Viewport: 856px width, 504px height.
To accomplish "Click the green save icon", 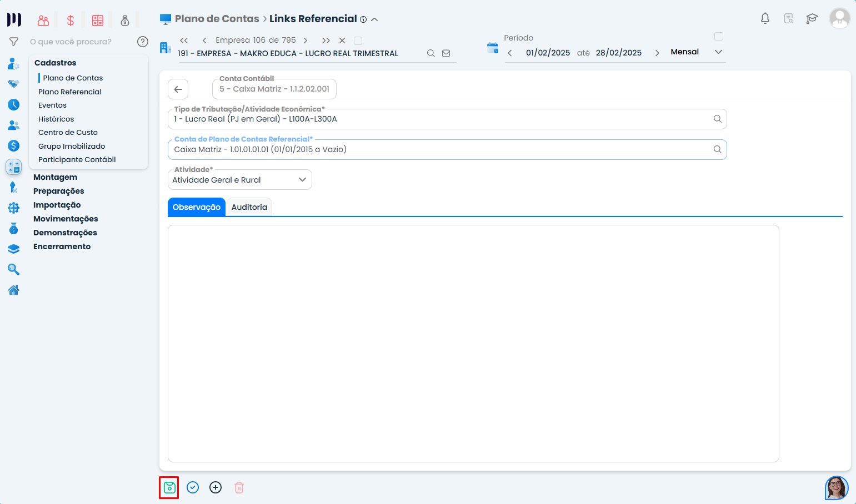I will coord(169,487).
